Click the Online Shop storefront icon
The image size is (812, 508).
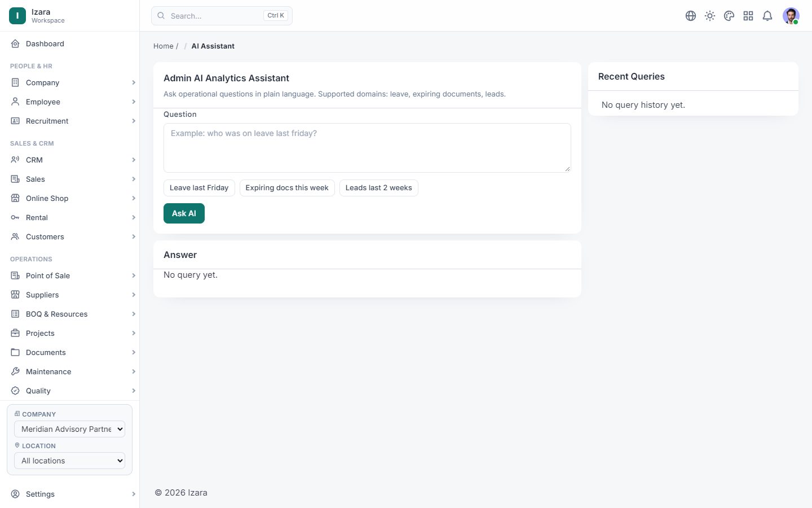(x=15, y=198)
